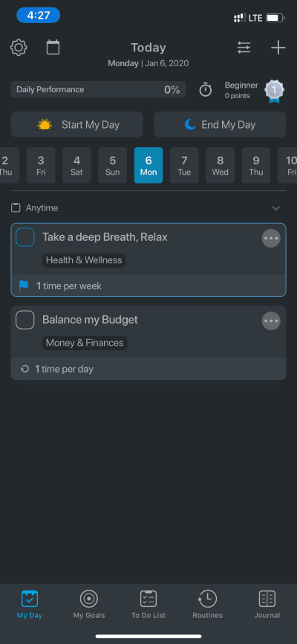The width and height of the screenshot is (297, 644).
Task: Switch to the My Goals tab
Action: click(x=89, y=604)
